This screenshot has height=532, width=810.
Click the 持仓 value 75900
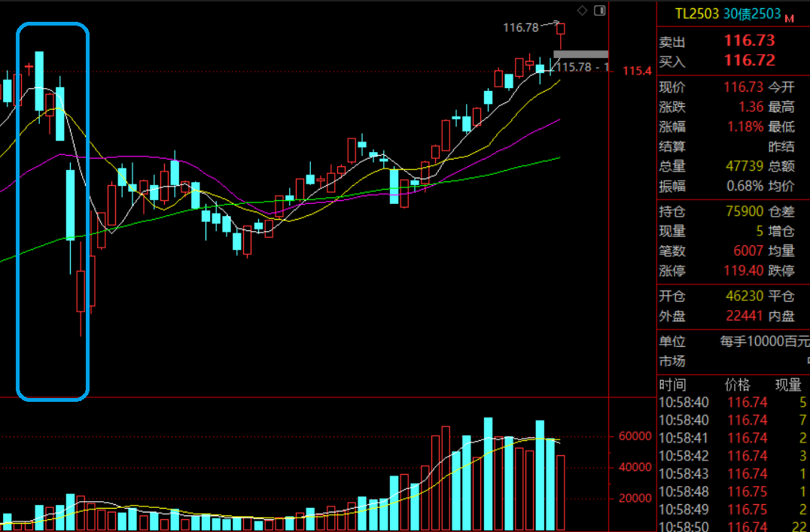(745, 211)
